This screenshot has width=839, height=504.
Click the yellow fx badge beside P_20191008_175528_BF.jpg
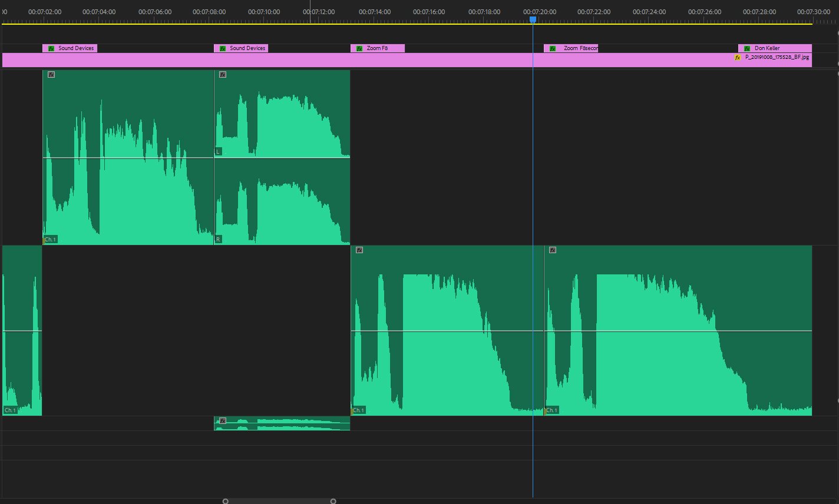(x=738, y=58)
